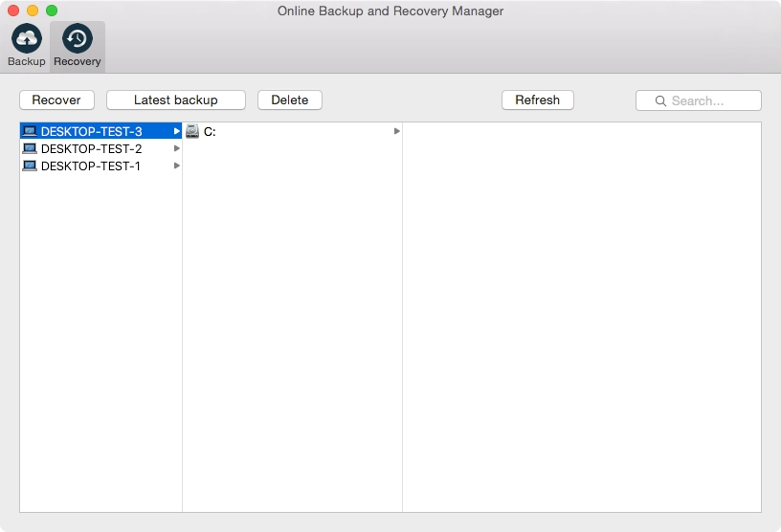Click the computer icon beside DESKTOP-TEST-3
781x532 pixels.
coord(30,131)
